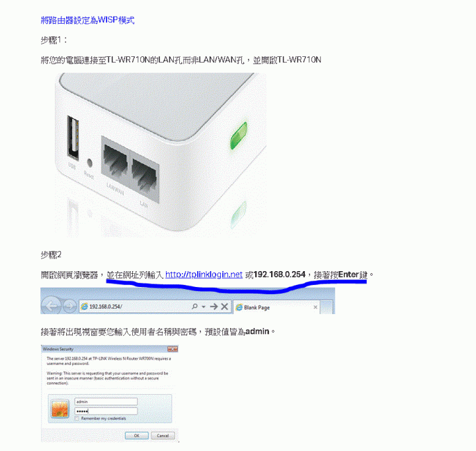Close the Windows Security dialog
The image size is (476, 451).
coord(173,349)
